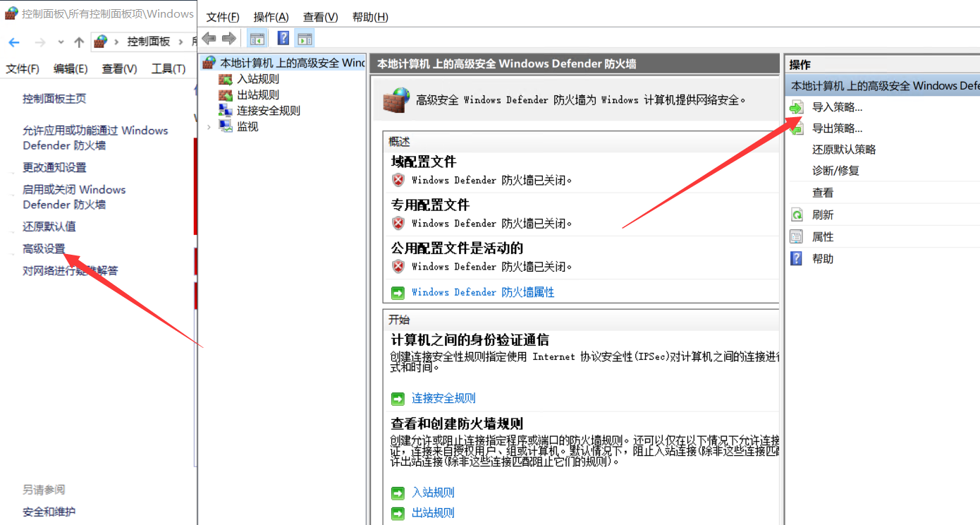This screenshot has height=525, width=980.
Task: Click 更改通知设置 in the sidebar
Action: (54, 167)
